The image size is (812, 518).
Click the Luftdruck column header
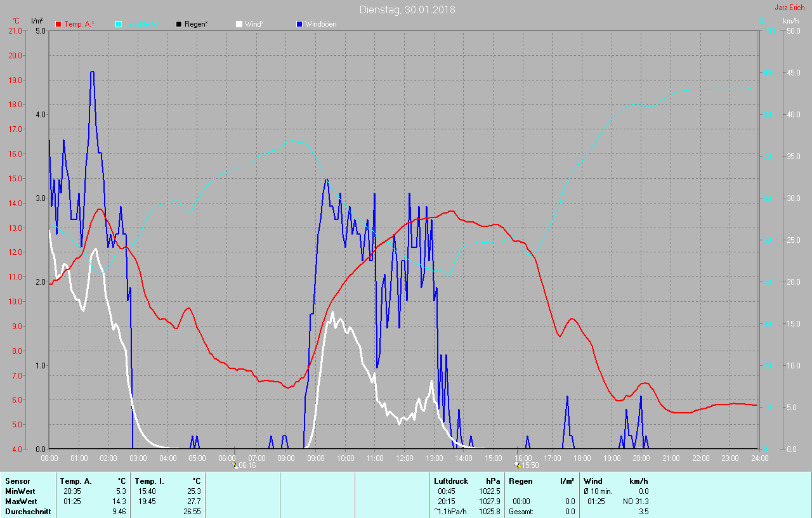point(450,481)
